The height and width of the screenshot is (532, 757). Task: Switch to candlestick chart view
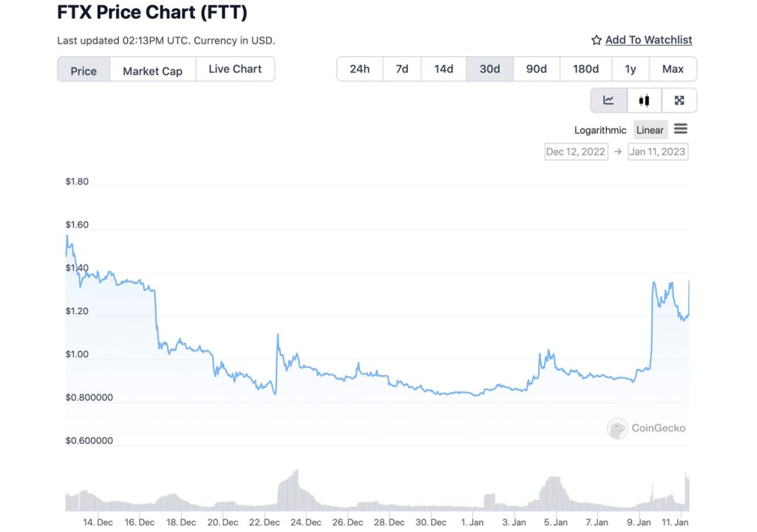[643, 100]
